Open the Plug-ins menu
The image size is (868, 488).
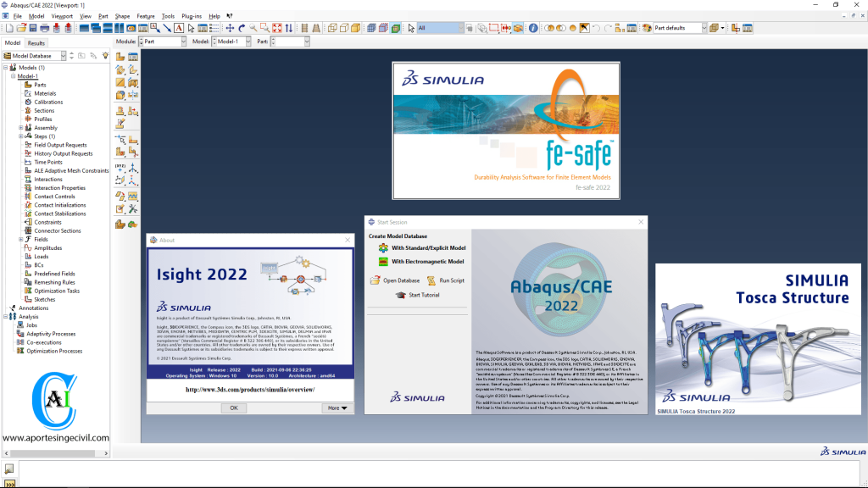point(191,14)
